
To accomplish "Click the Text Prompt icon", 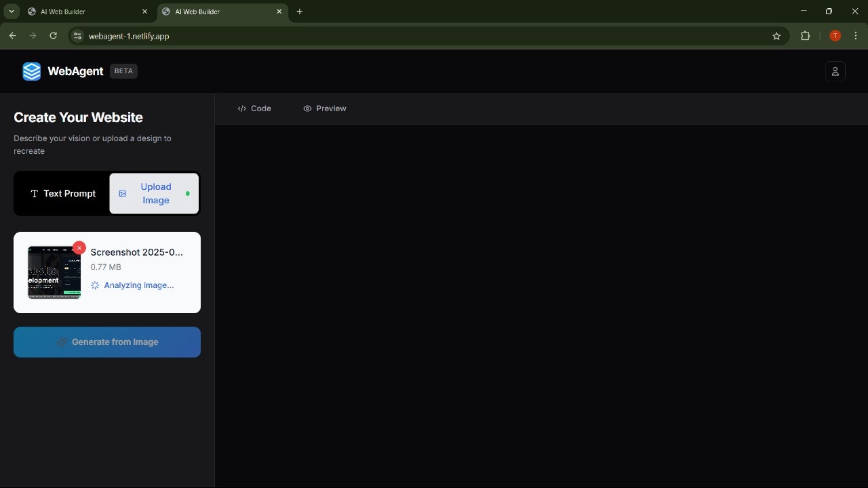I will click(34, 193).
